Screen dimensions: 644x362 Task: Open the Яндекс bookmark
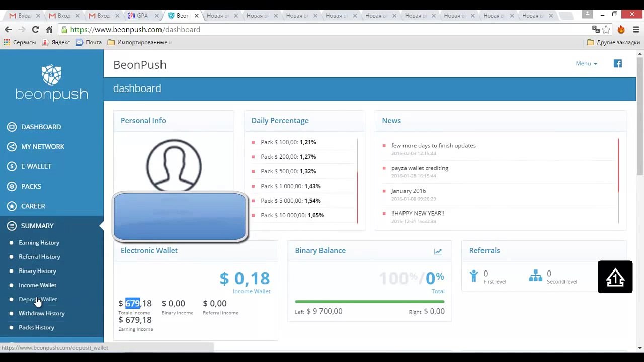pyautogui.click(x=56, y=43)
